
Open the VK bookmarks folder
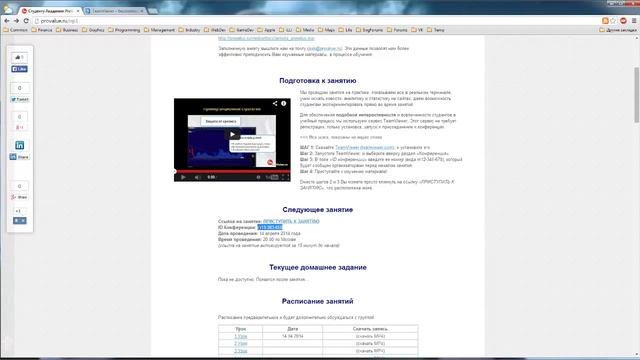tap(417, 30)
